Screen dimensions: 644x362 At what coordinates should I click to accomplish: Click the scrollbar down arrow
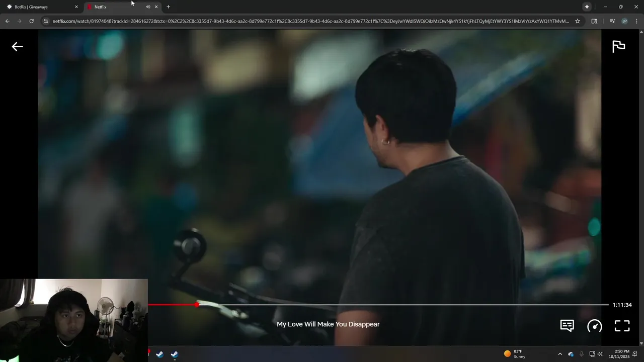[x=641, y=343]
